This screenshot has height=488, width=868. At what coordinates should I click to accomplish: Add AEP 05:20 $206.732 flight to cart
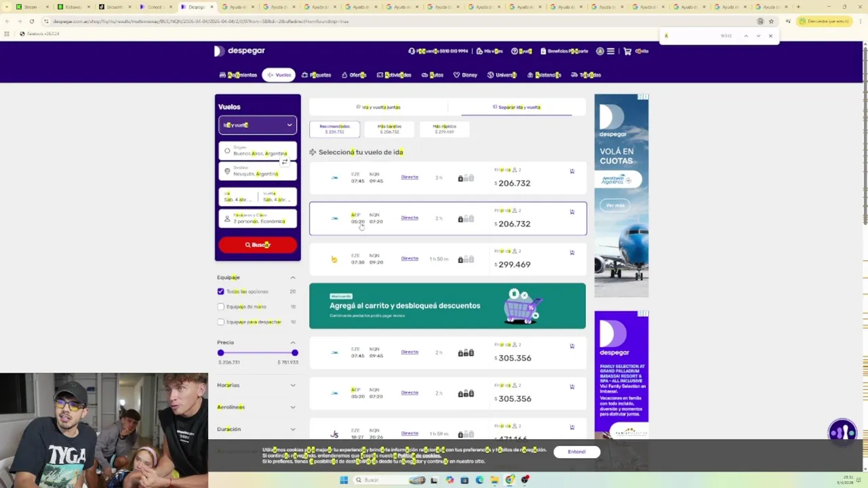coord(572,212)
